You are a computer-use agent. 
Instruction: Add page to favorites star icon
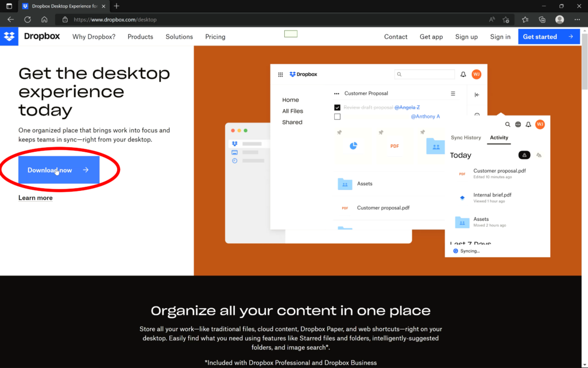pyautogui.click(x=506, y=20)
